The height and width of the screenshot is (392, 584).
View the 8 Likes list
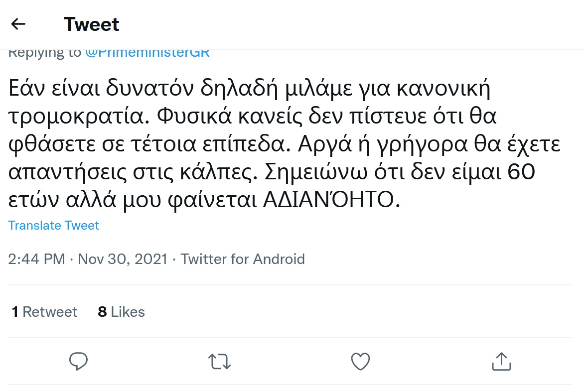point(122,312)
